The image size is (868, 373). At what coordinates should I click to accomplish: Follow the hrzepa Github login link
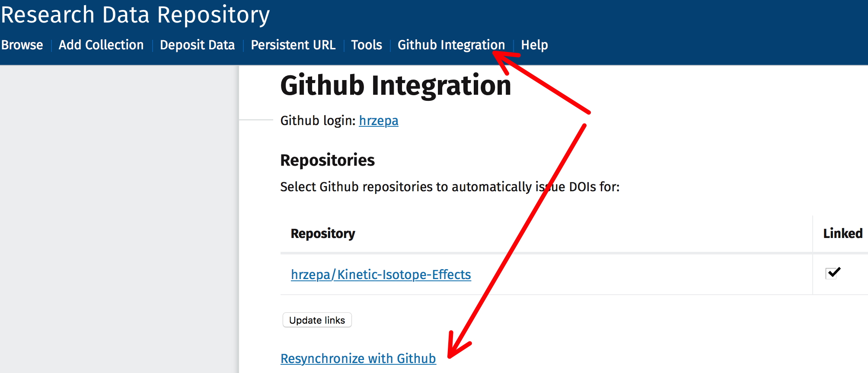(378, 121)
